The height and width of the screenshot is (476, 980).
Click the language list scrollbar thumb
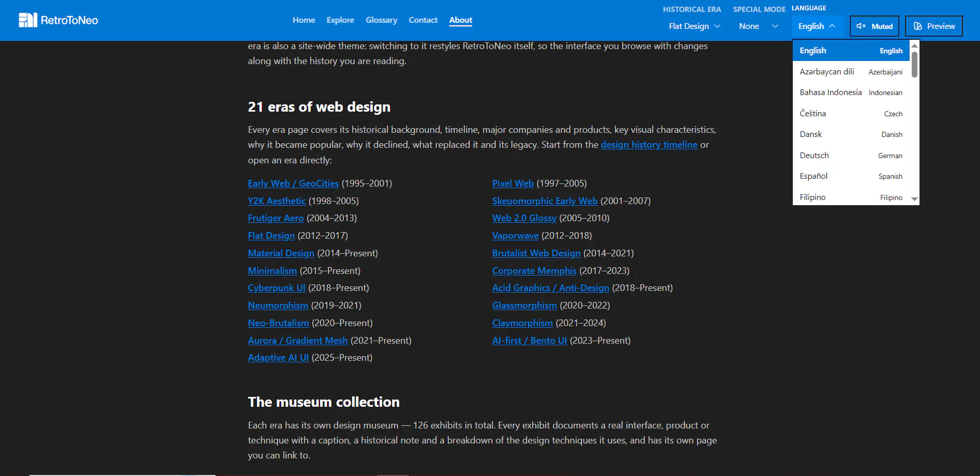[x=914, y=65]
